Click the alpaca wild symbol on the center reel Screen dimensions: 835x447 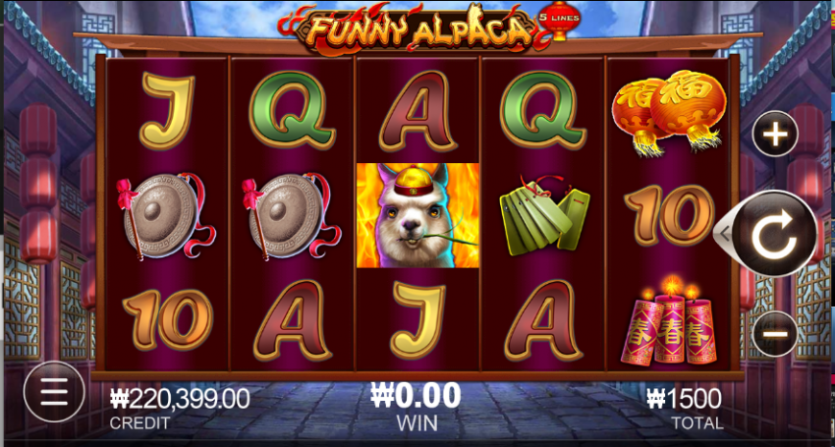point(418,215)
